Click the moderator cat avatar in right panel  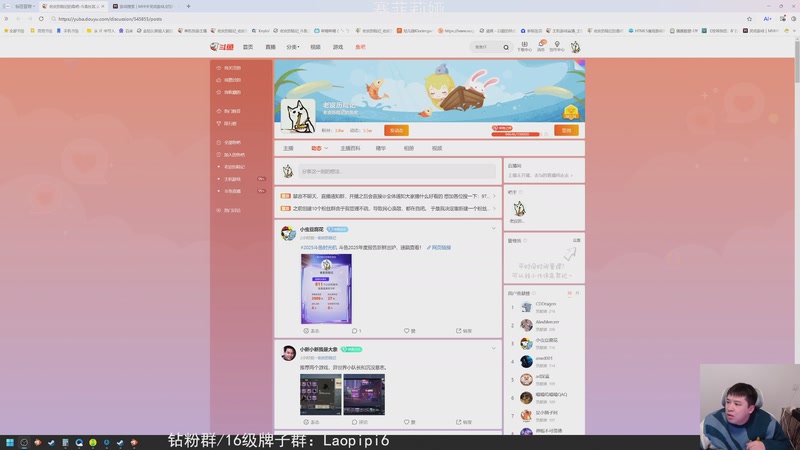(519, 209)
